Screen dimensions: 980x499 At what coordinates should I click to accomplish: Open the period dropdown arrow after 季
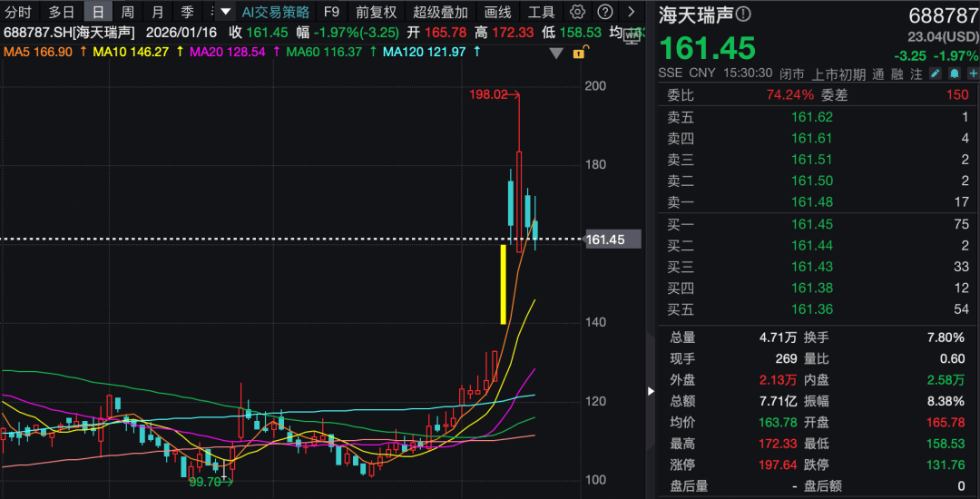point(211,12)
